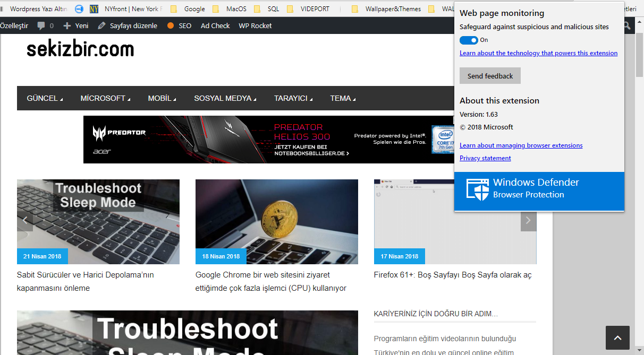Click the NY bookmark favicon

(94, 9)
